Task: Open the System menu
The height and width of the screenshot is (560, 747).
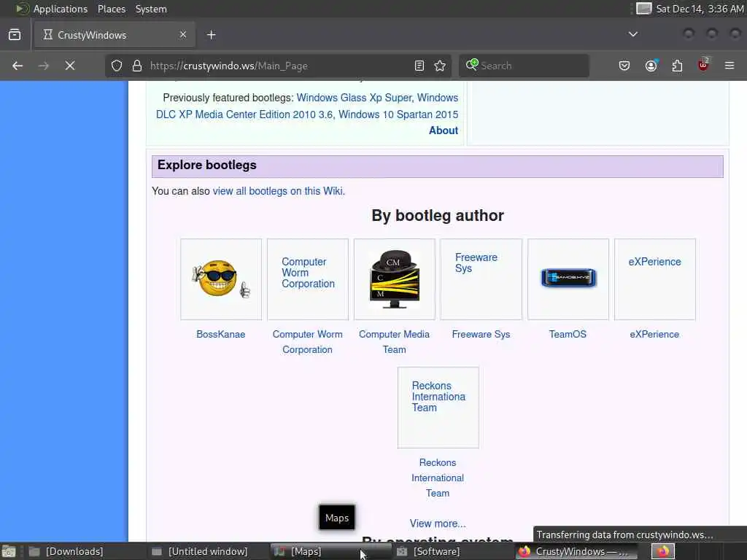Action: click(151, 9)
